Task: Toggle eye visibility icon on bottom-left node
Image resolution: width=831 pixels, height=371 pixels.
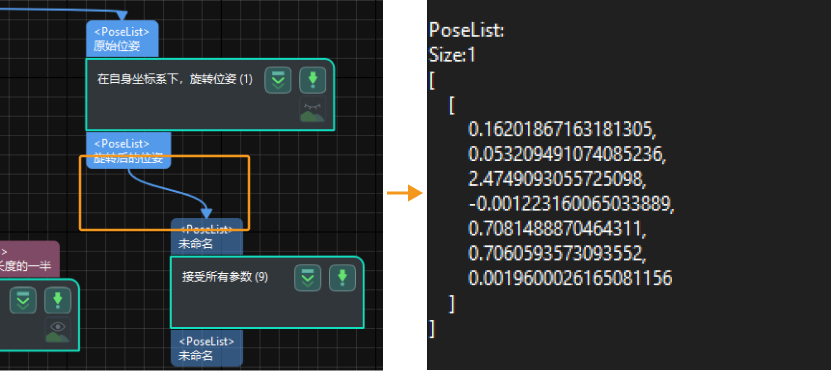Action: point(58,330)
